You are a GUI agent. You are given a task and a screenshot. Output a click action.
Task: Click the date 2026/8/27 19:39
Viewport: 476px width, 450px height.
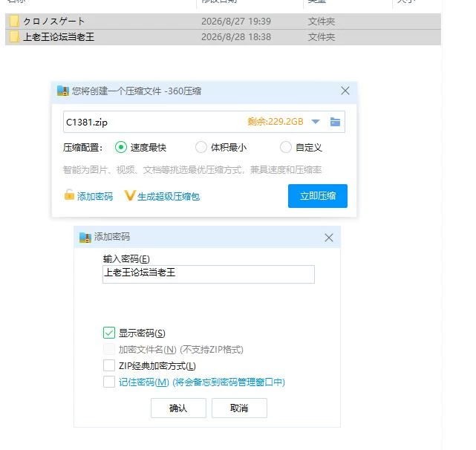236,22
